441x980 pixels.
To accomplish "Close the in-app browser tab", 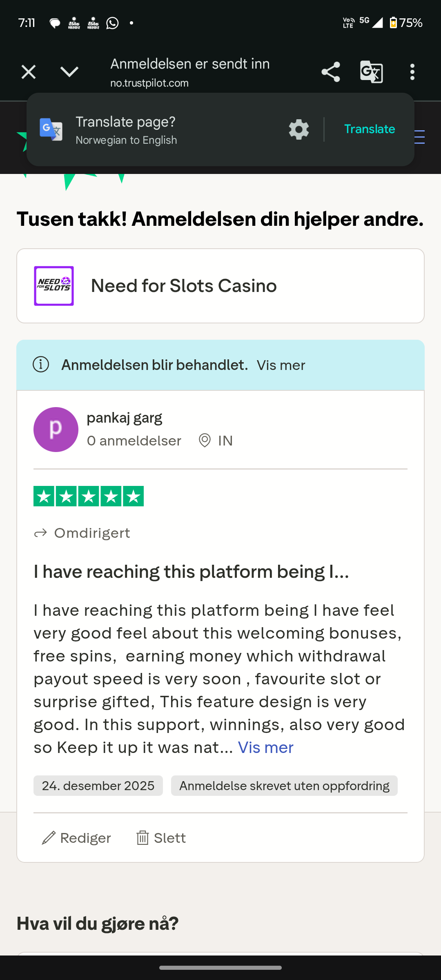I will point(29,72).
